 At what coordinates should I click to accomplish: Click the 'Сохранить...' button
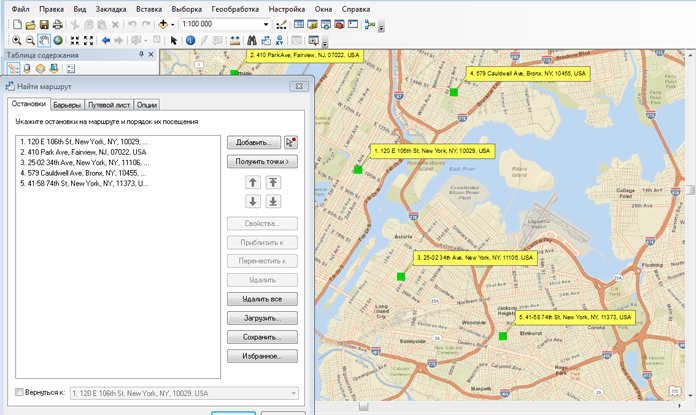pos(263,337)
